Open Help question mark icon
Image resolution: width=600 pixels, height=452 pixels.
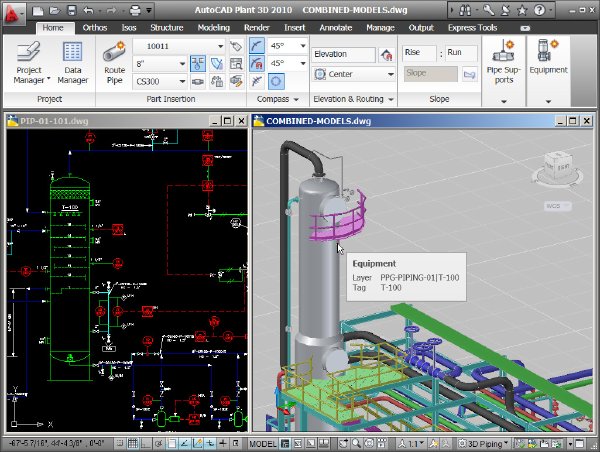(539, 10)
